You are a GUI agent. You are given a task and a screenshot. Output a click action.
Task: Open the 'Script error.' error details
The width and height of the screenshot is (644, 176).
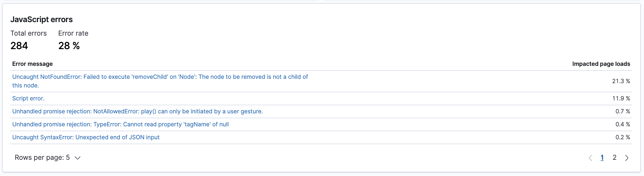pos(28,98)
